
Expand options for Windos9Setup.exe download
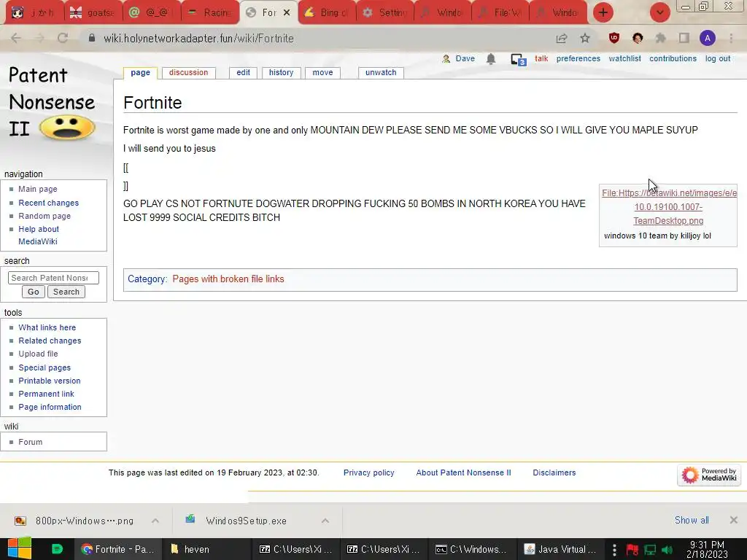(325, 521)
